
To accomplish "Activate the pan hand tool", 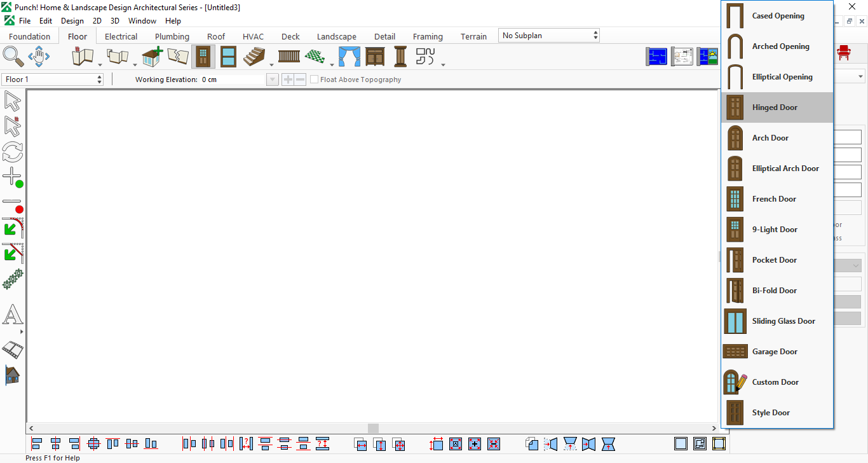I will tap(39, 57).
